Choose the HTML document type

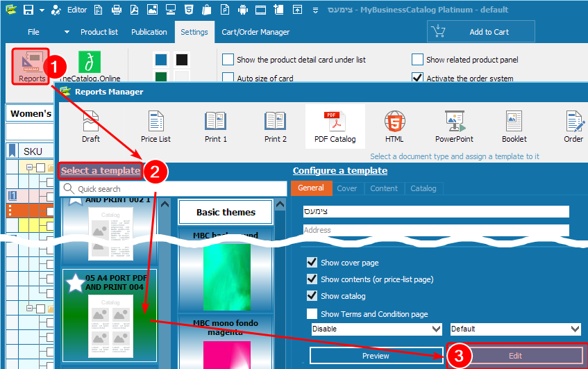pyautogui.click(x=394, y=126)
